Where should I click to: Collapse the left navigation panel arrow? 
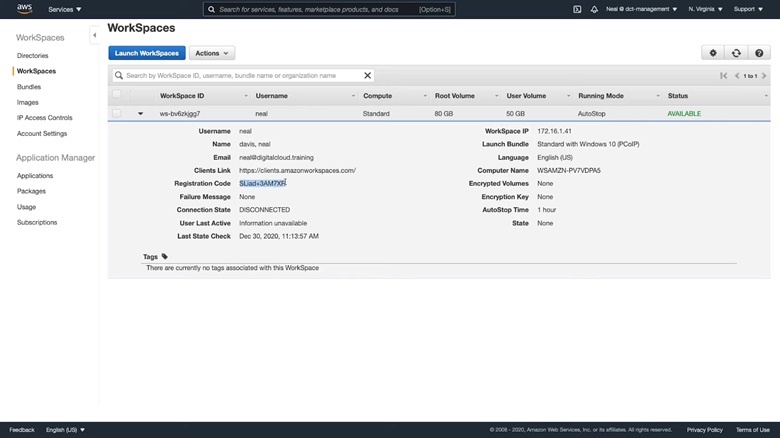[95, 35]
